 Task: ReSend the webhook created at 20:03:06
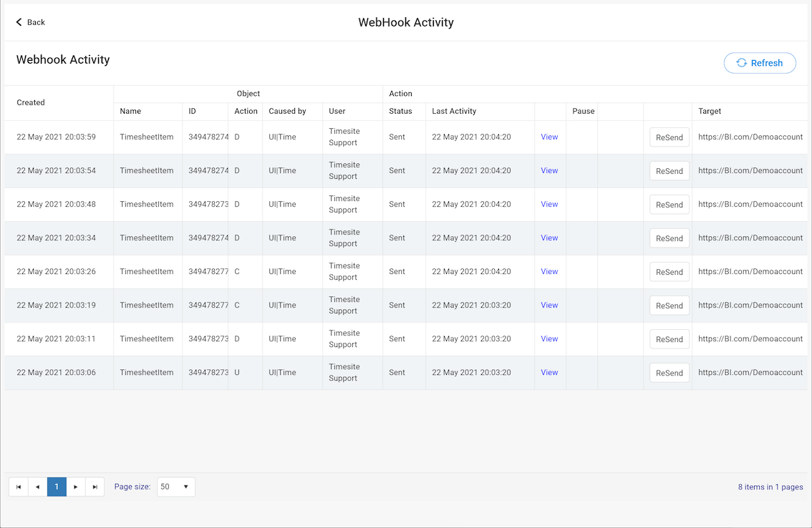pos(670,373)
